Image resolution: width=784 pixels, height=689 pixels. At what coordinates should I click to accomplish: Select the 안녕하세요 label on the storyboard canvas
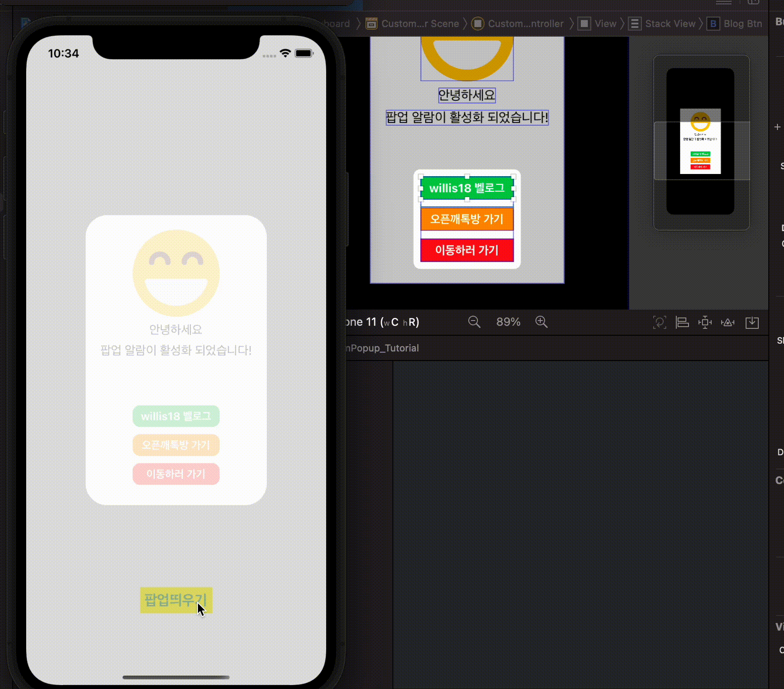[467, 95]
